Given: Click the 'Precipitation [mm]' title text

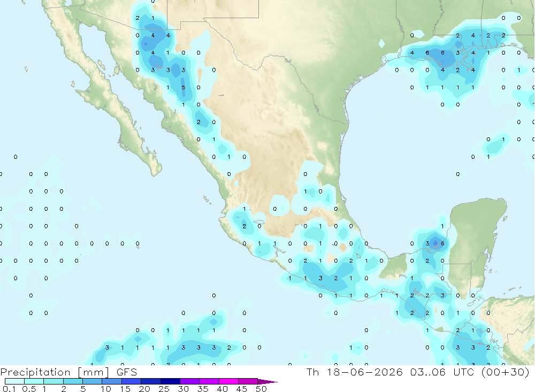Looking at the screenshot, I should [x=55, y=372].
